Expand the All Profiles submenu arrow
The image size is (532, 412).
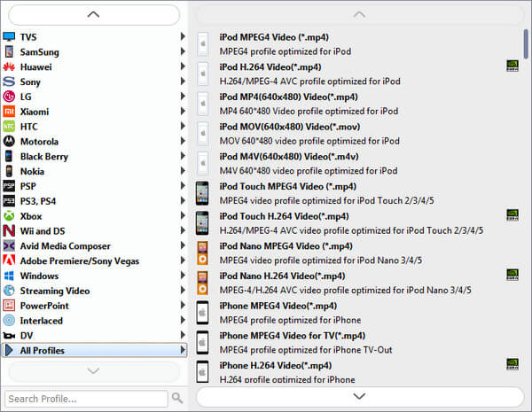183,350
